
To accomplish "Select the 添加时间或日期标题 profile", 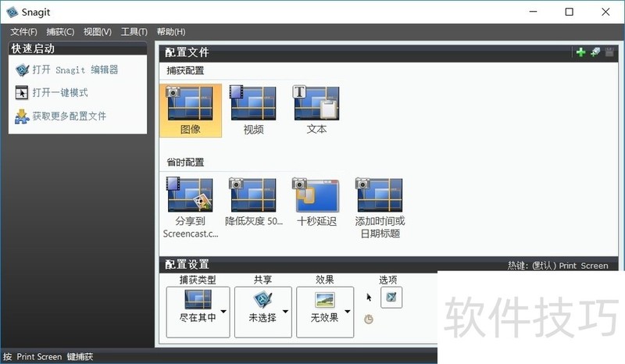I will [x=380, y=208].
